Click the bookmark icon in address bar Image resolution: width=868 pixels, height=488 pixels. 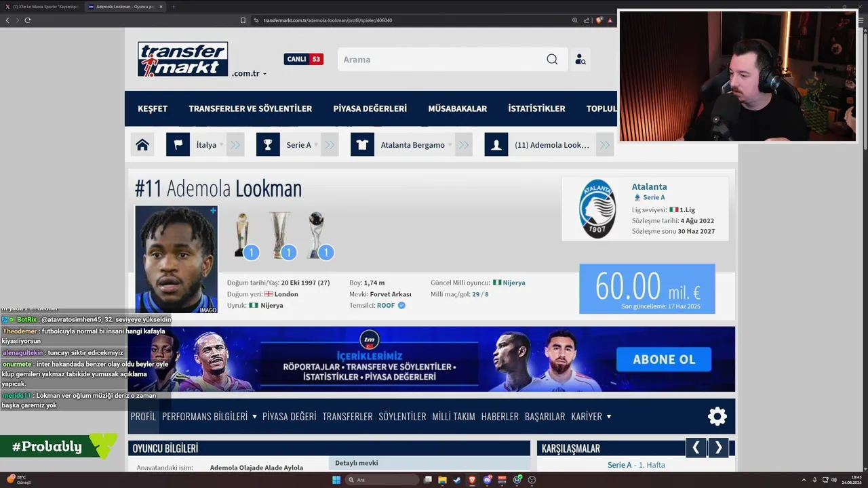coord(243,20)
